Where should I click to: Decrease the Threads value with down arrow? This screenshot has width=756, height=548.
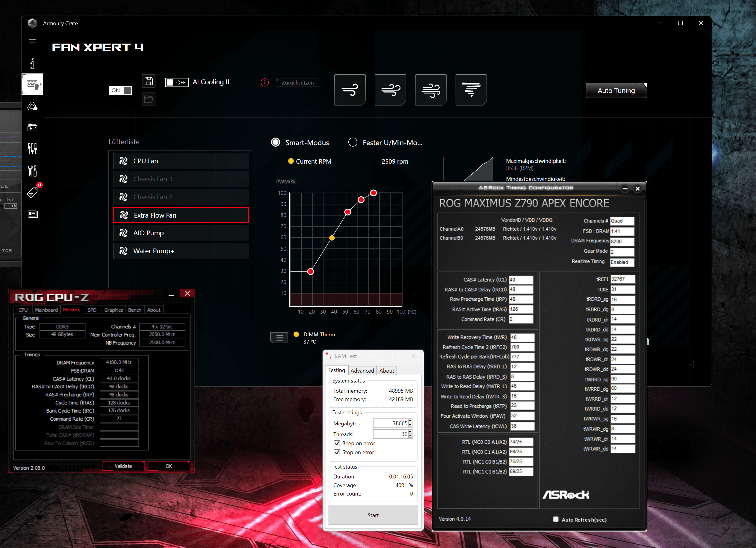pyautogui.click(x=410, y=436)
